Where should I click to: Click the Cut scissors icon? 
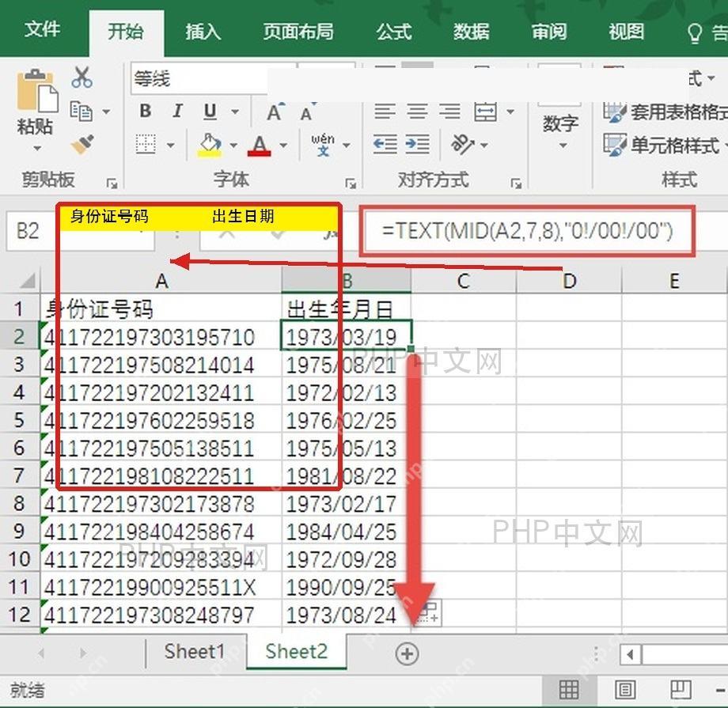[x=82, y=78]
